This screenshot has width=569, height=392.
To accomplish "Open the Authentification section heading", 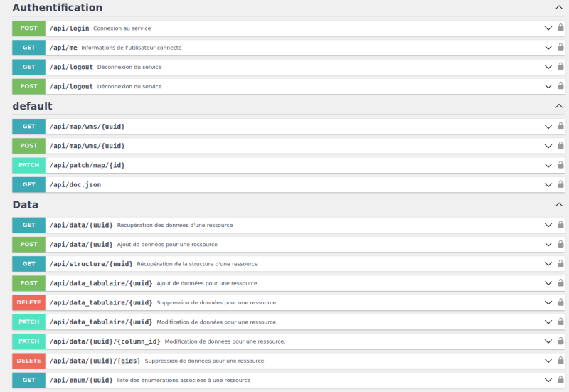I will [58, 7].
